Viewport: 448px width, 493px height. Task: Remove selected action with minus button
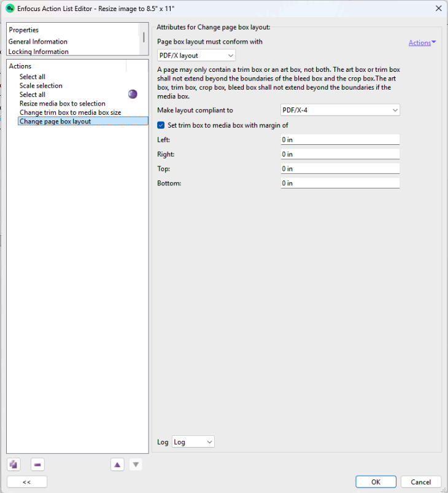37,464
